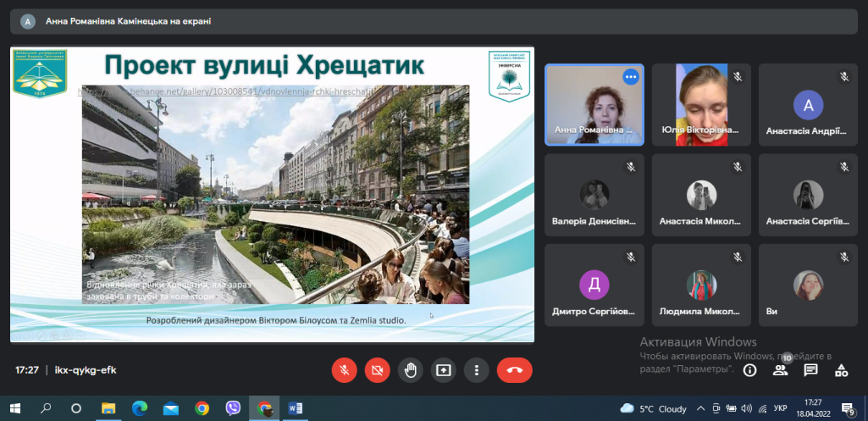Open Viber from the taskbar
This screenshot has width=868, height=421.
pyautogui.click(x=233, y=408)
